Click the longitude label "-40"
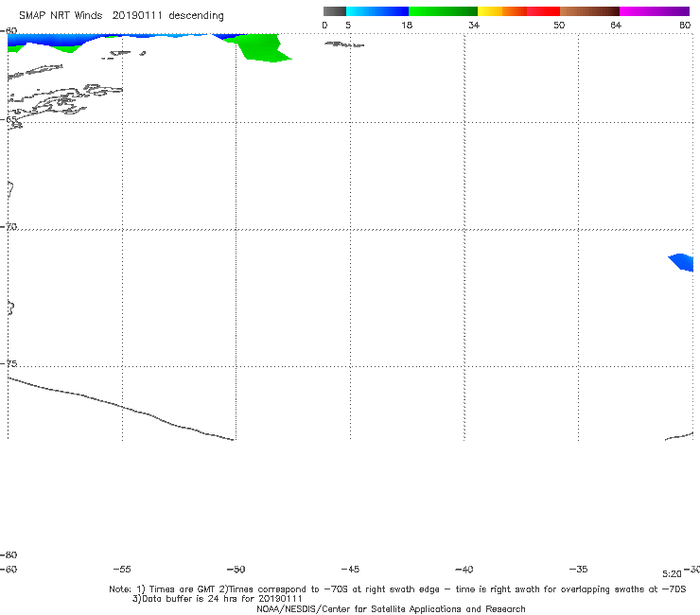 point(464,569)
